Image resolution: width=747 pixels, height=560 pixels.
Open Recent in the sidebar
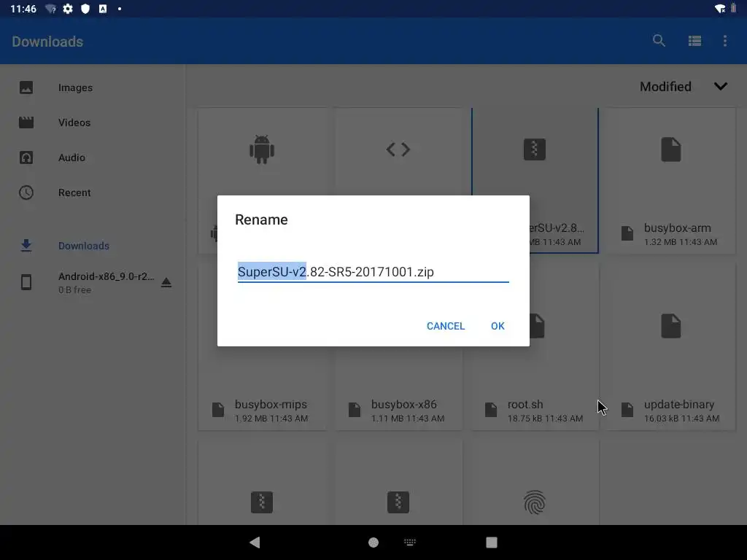click(x=93, y=192)
